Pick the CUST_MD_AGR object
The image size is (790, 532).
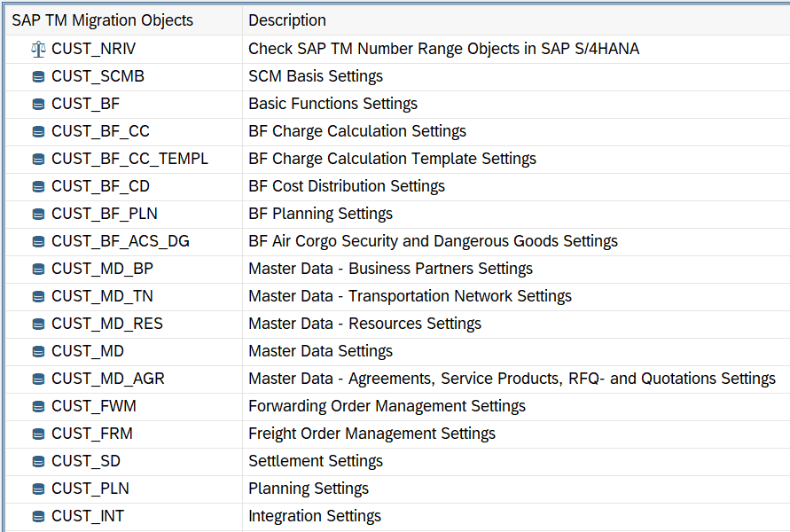click(108, 379)
